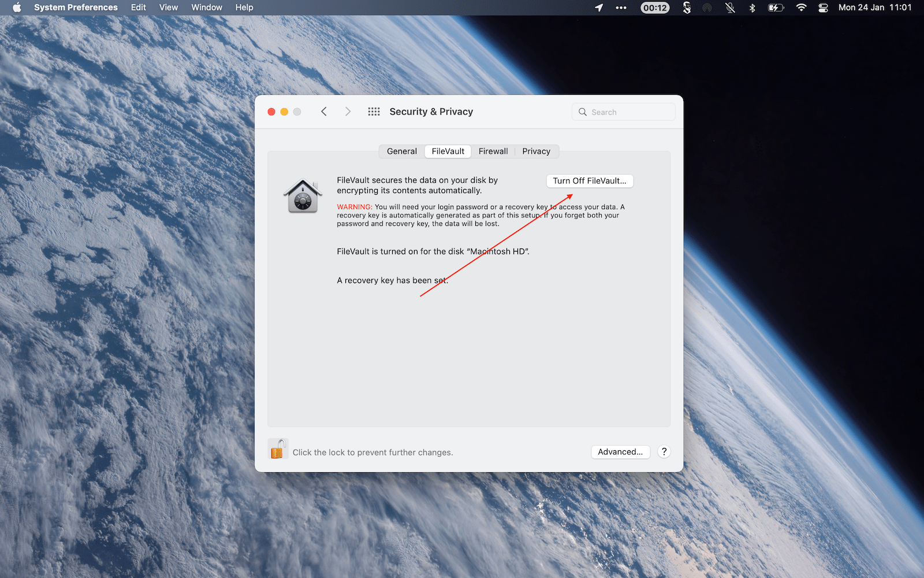Open the Apple menu
This screenshot has height=578, width=924.
[x=17, y=8]
